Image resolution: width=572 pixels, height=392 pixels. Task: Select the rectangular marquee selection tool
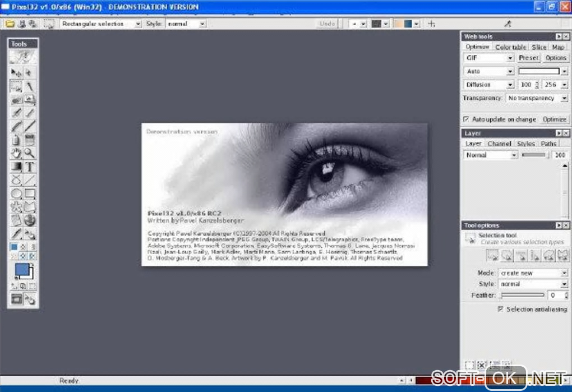16,87
